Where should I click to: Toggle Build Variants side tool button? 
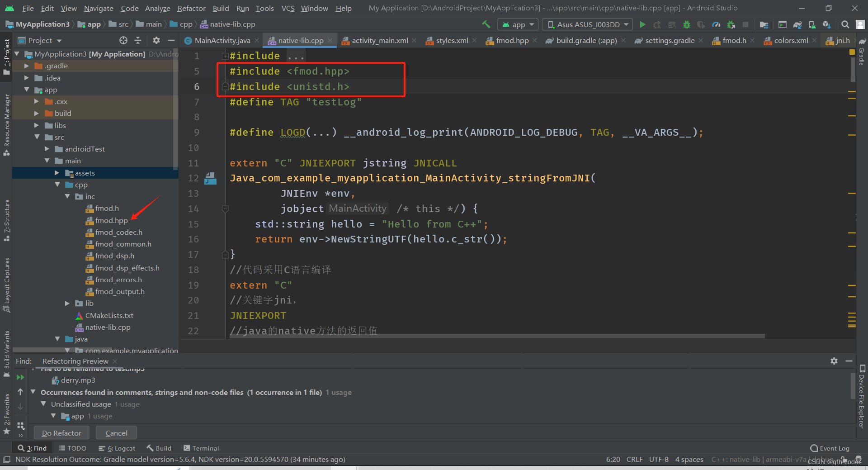pyautogui.click(x=6, y=354)
